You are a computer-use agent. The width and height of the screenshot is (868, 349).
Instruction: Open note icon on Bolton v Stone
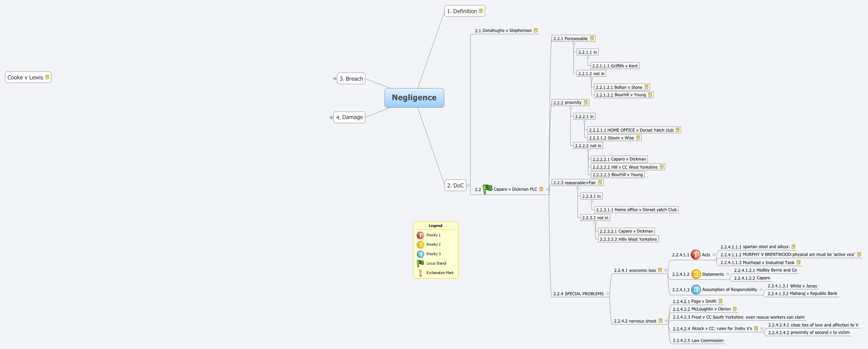[x=646, y=87]
